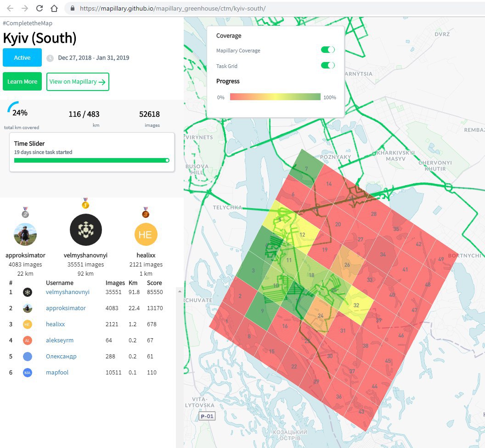Image resolution: width=485 pixels, height=448 pixels.
Task: Click the gold first place medal icon
Action: [85, 204]
